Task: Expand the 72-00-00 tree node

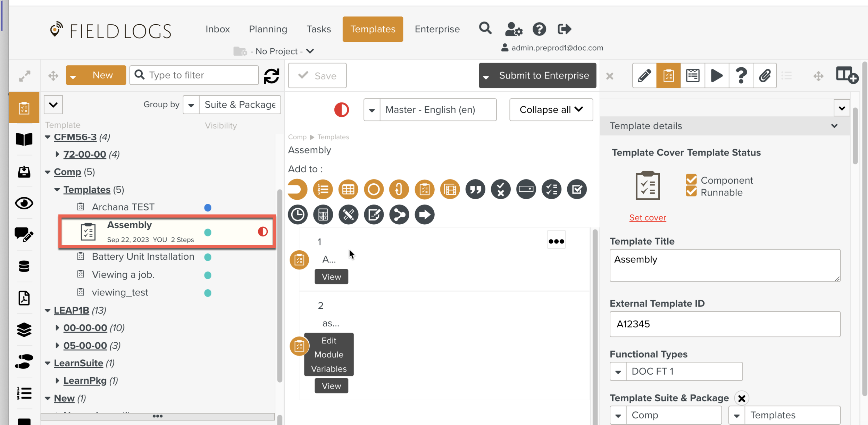Action: click(57, 154)
